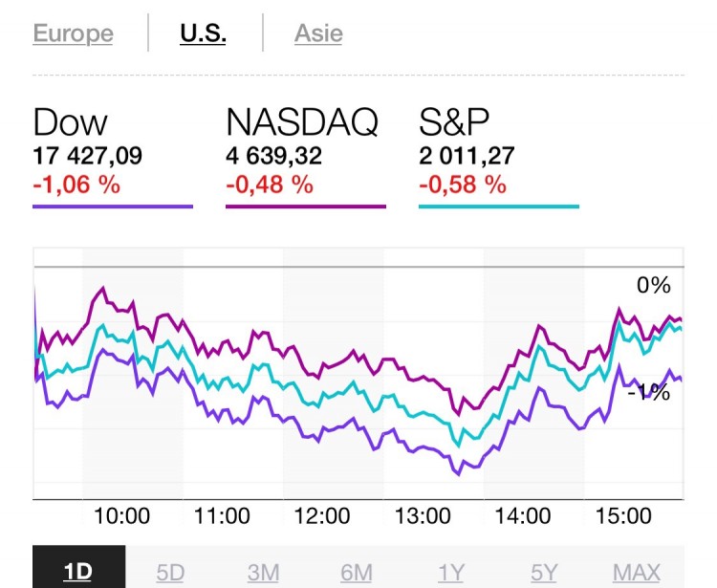Image resolution: width=717 pixels, height=588 pixels.
Task: Click the NASDAQ -0,48 % change value
Action: coord(270,185)
